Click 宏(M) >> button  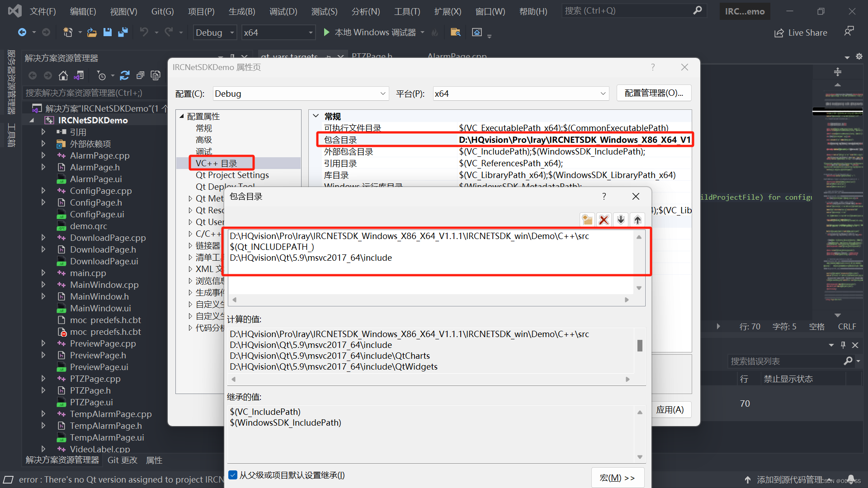[x=618, y=478]
